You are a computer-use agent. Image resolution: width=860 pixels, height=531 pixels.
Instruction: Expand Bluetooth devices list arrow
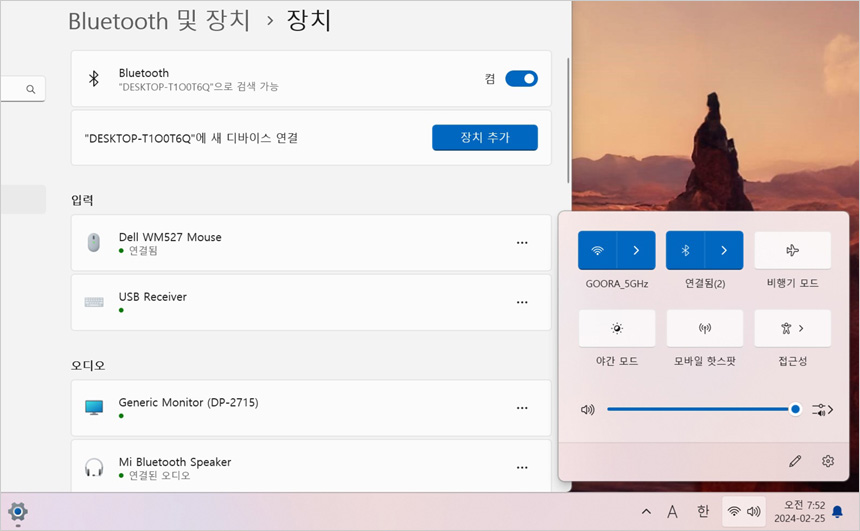724,250
